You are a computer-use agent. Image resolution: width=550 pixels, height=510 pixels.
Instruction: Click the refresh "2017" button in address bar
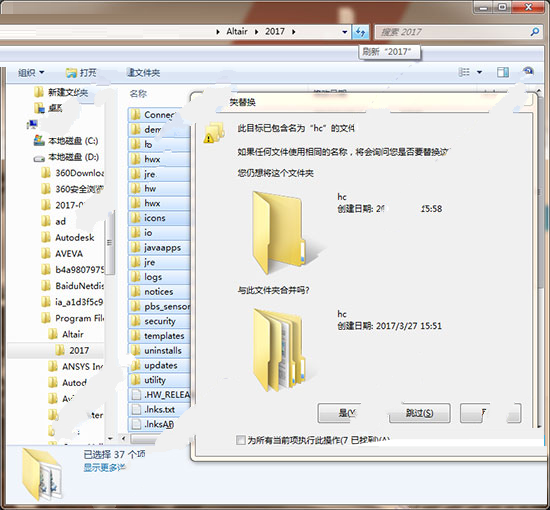click(360, 32)
